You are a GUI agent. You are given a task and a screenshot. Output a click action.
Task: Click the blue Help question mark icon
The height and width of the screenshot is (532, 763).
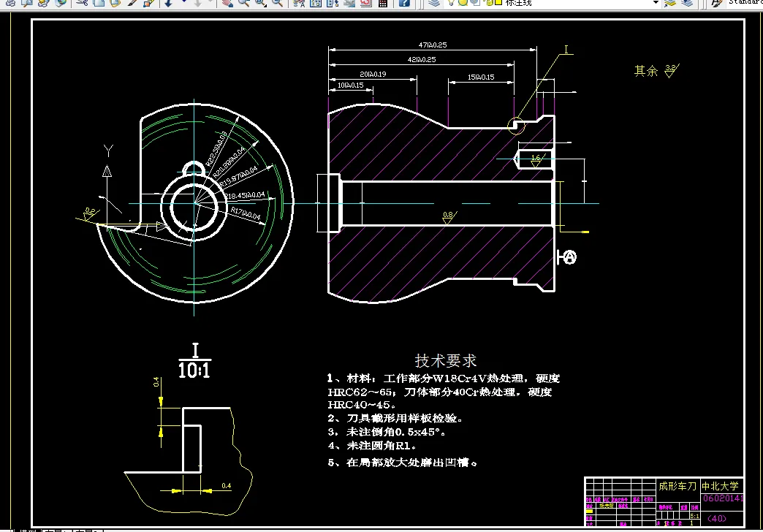pyautogui.click(x=404, y=2)
